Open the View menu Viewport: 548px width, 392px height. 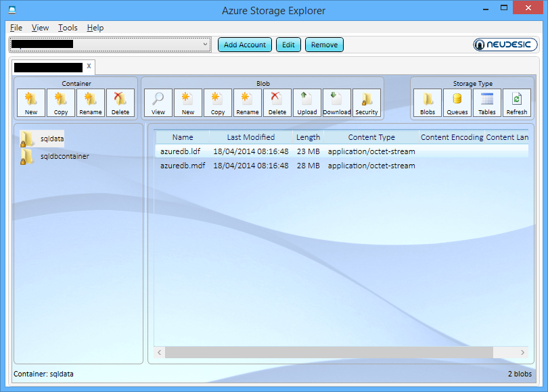tap(40, 28)
